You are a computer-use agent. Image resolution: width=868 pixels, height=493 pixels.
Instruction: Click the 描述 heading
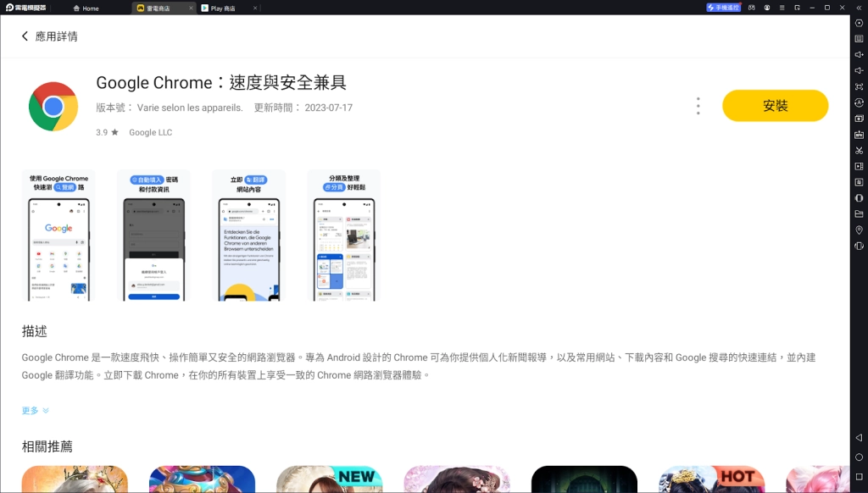point(34,331)
